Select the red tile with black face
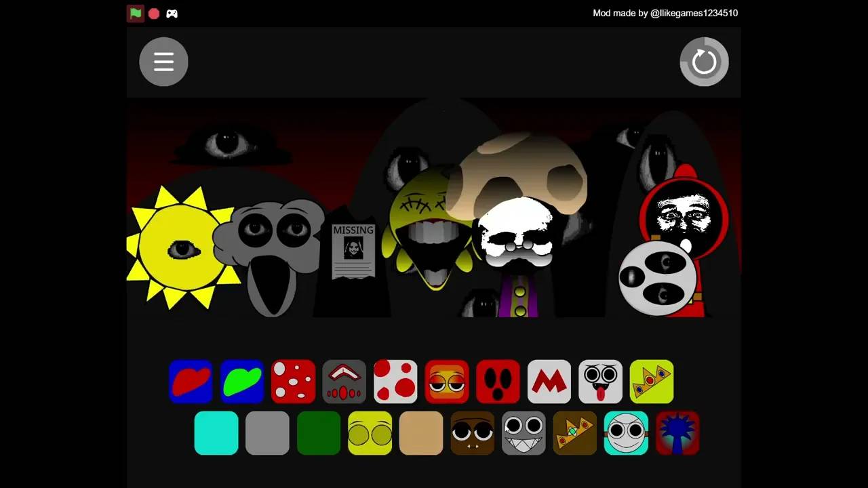Screen dimensions: 868x488 tap(498, 382)
